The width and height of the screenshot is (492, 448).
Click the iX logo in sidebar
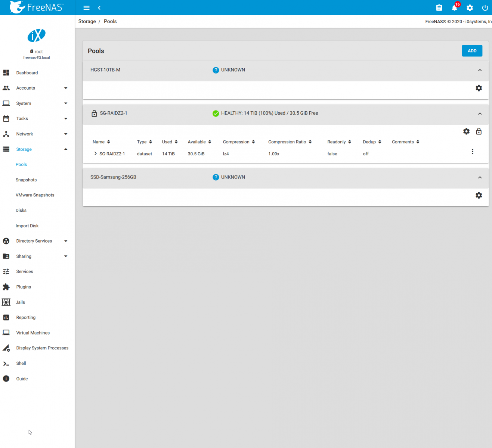click(x=37, y=35)
